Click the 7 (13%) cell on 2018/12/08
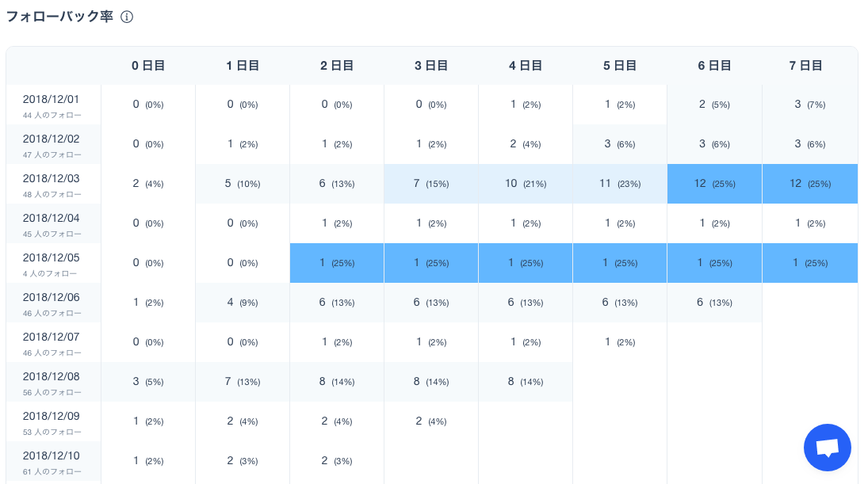This screenshot has height=484, width=868. (x=243, y=382)
